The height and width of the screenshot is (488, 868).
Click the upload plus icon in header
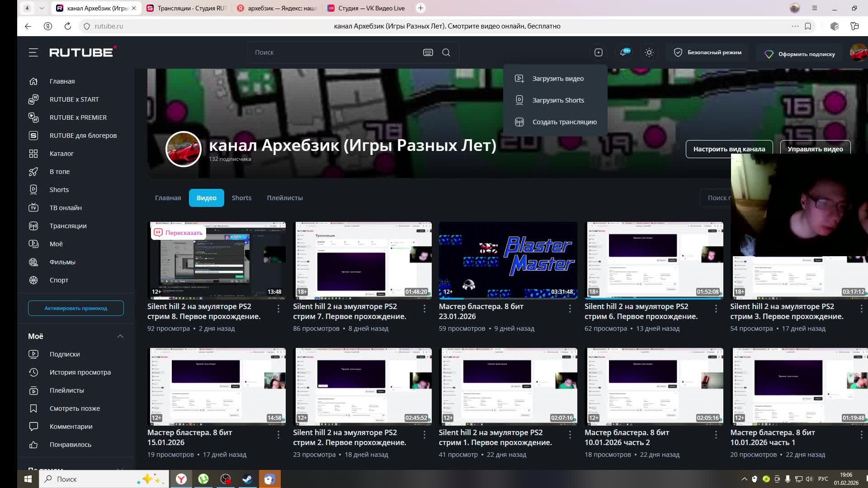pos(598,52)
